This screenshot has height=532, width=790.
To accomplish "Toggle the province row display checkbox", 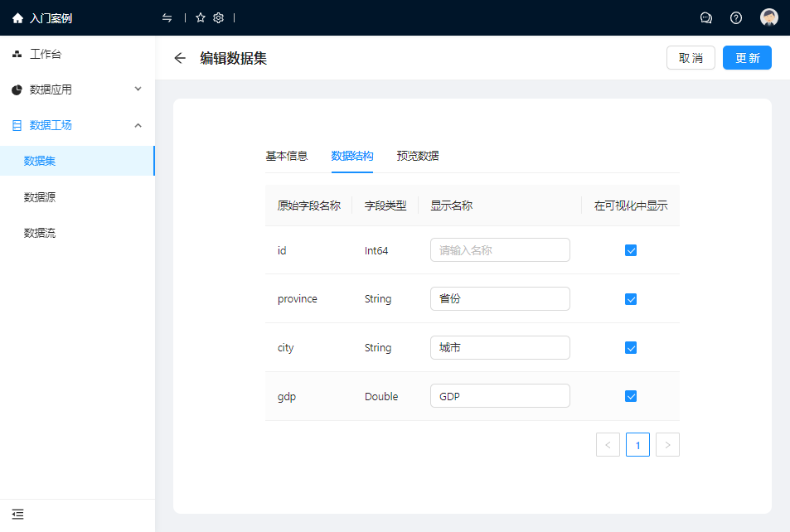I will click(x=631, y=299).
